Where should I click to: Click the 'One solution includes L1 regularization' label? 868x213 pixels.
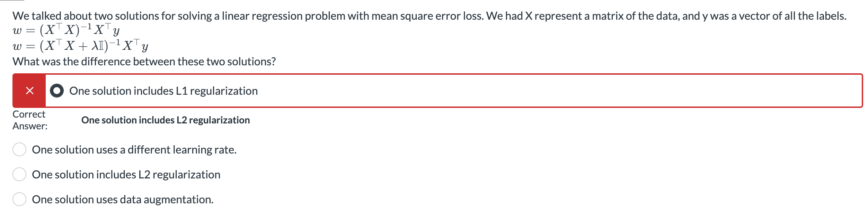(163, 91)
